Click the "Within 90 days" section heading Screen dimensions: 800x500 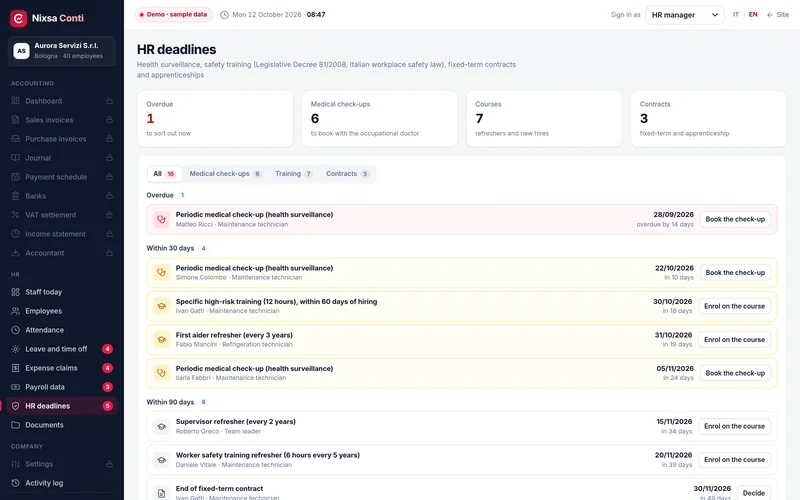[x=170, y=402]
